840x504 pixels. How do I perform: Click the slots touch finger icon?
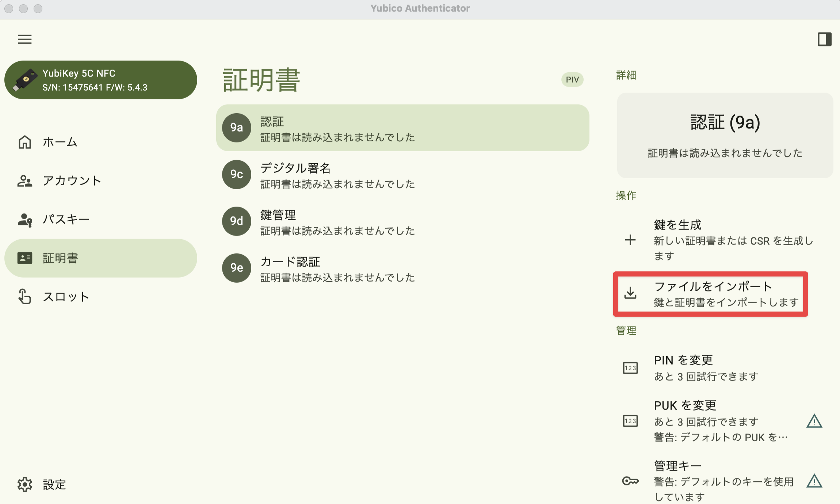[x=25, y=297]
